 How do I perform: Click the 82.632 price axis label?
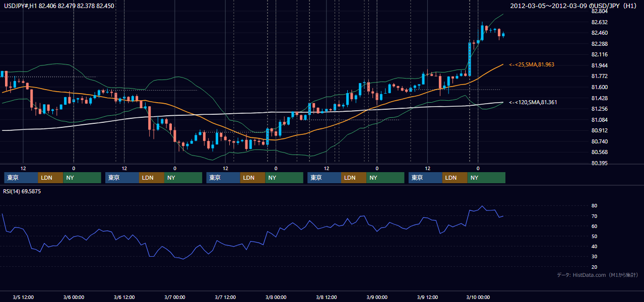[x=599, y=22]
